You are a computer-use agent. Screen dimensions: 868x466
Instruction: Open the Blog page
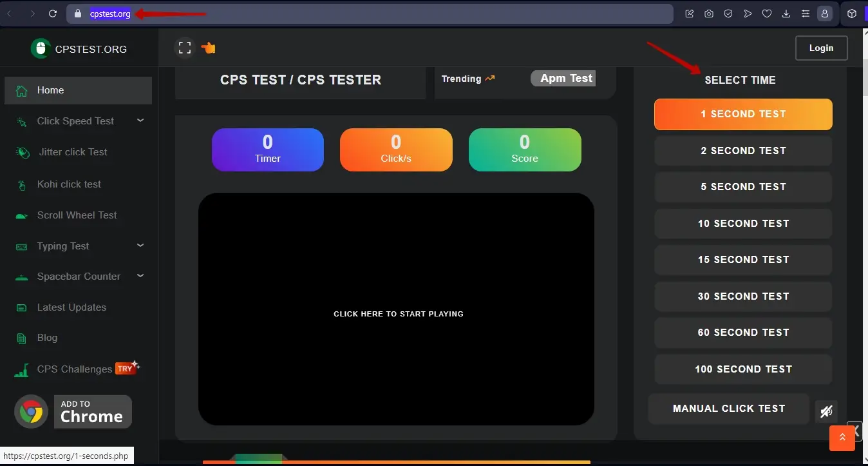point(47,338)
